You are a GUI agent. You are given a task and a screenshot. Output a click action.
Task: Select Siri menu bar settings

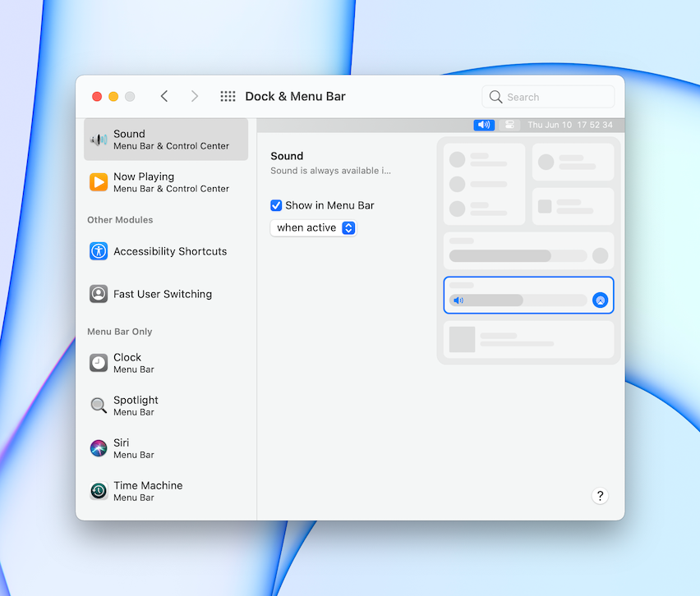(166, 448)
